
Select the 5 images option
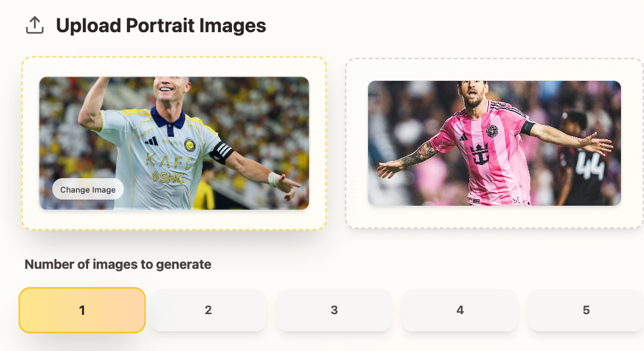tap(586, 310)
